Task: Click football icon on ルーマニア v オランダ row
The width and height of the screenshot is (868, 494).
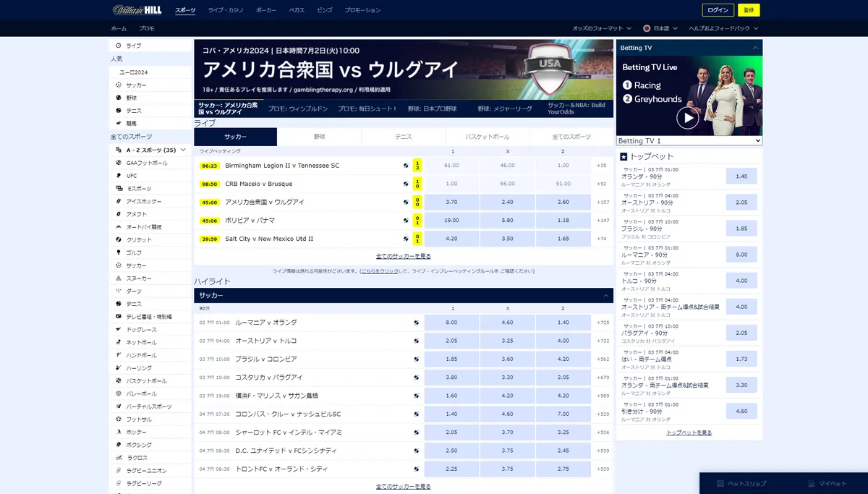Action: [x=417, y=323]
